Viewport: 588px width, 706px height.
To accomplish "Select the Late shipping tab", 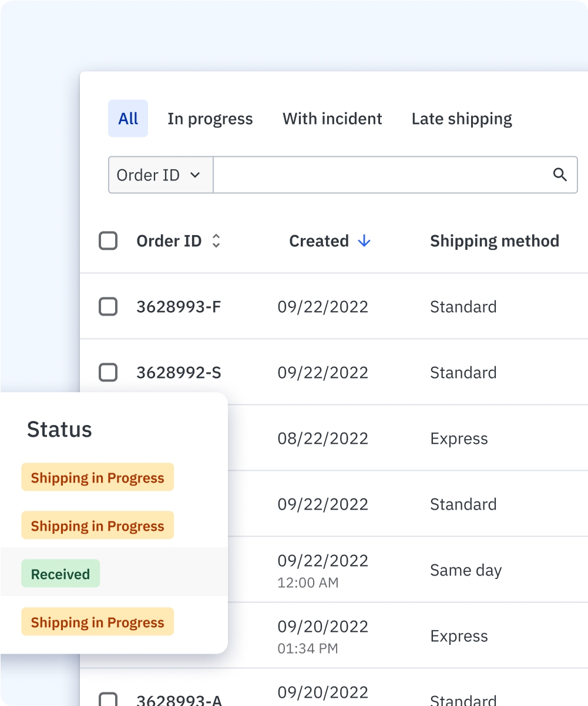I will [x=462, y=119].
